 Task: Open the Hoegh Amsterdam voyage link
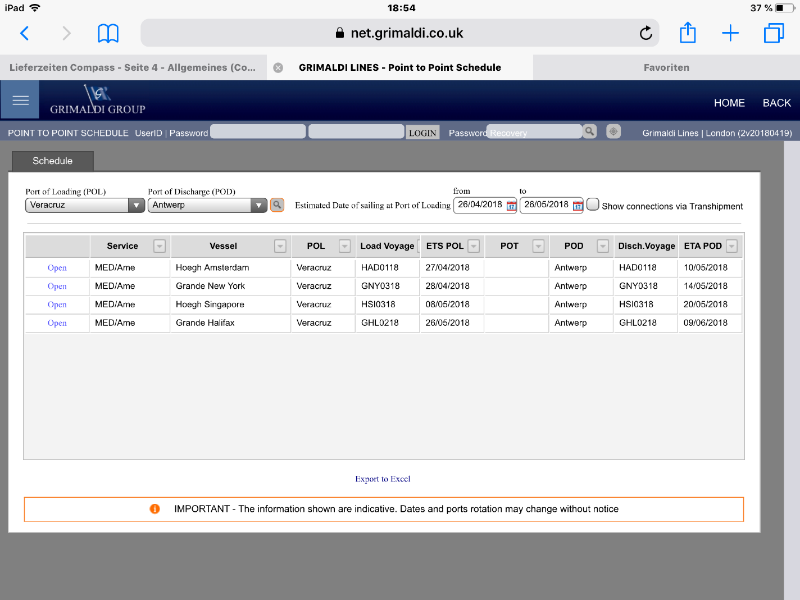pos(57,267)
